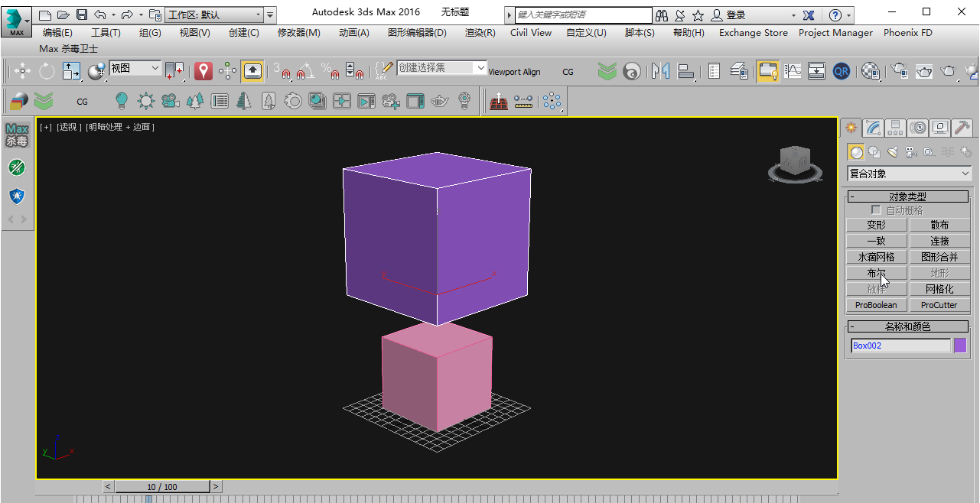This screenshot has height=503, width=980.
Task: Click the Mirror tool icon
Action: 660,72
